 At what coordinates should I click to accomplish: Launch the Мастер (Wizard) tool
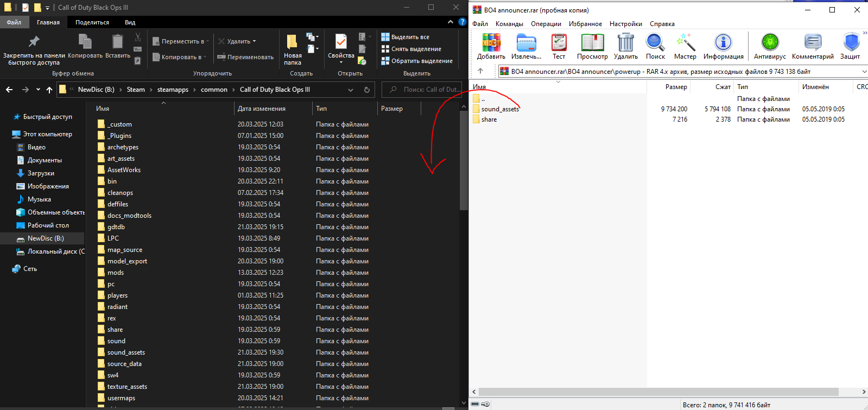point(685,42)
